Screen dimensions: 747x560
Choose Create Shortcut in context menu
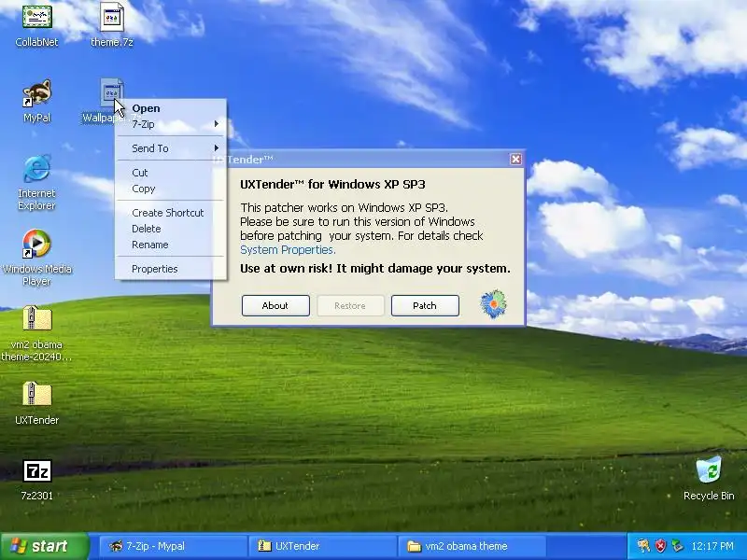(x=171, y=213)
